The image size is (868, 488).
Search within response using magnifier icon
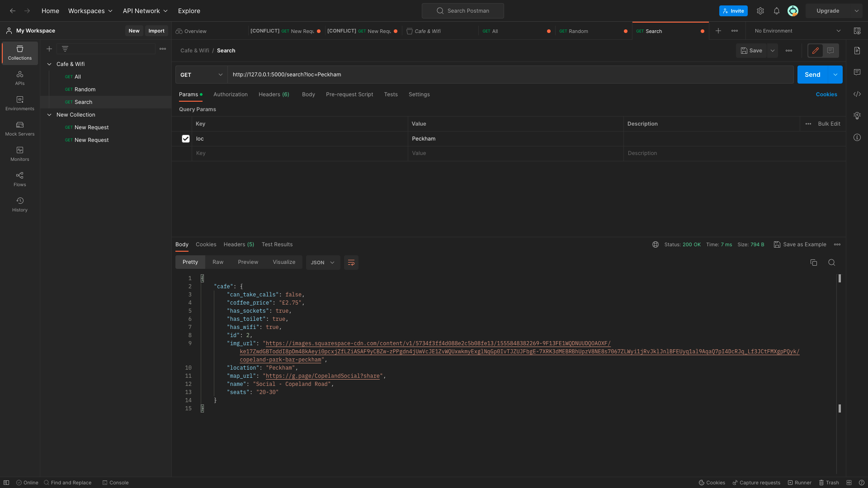831,263
